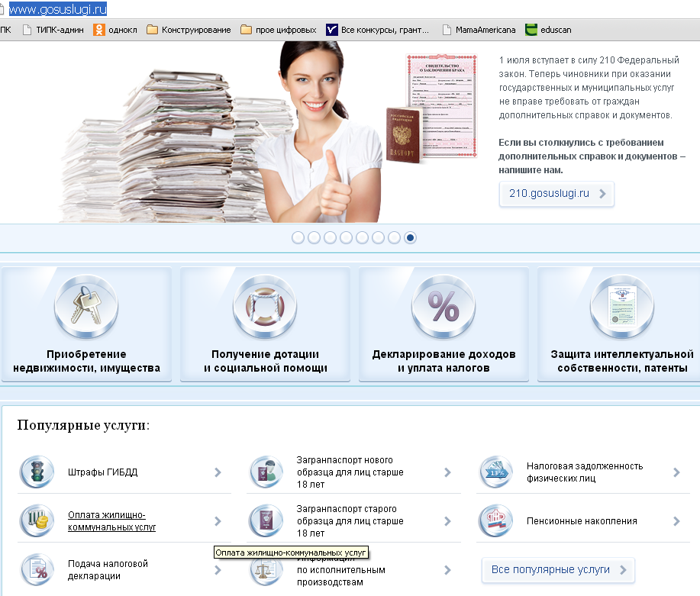Click the chevron next to Подача налоговой декларации
The width and height of the screenshot is (700, 596).
218,570
